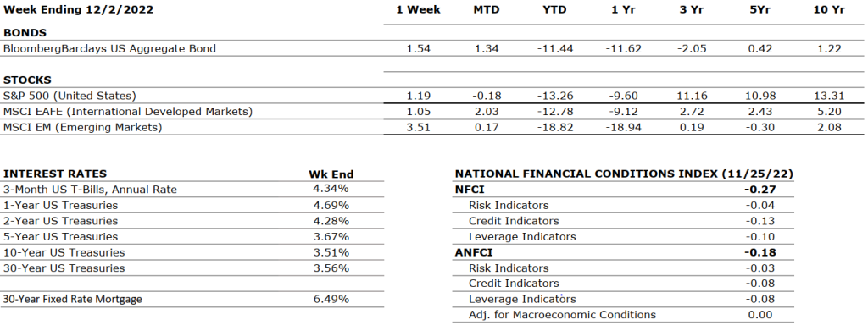This screenshot has height=331, width=868.
Task: Select the Week Ending 12/2/2022 header
Action: coord(79,10)
